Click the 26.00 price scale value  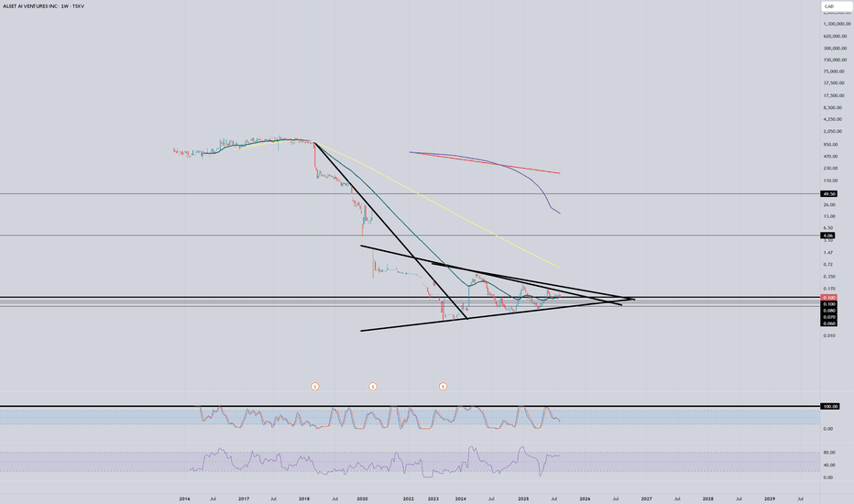pyautogui.click(x=829, y=205)
